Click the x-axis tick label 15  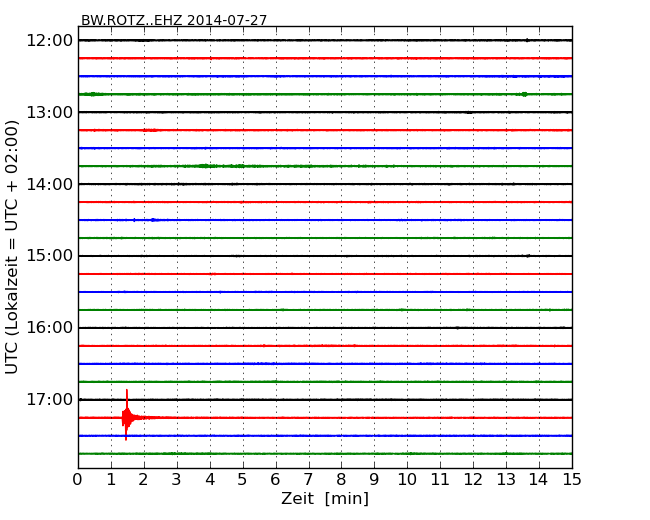[572, 480]
